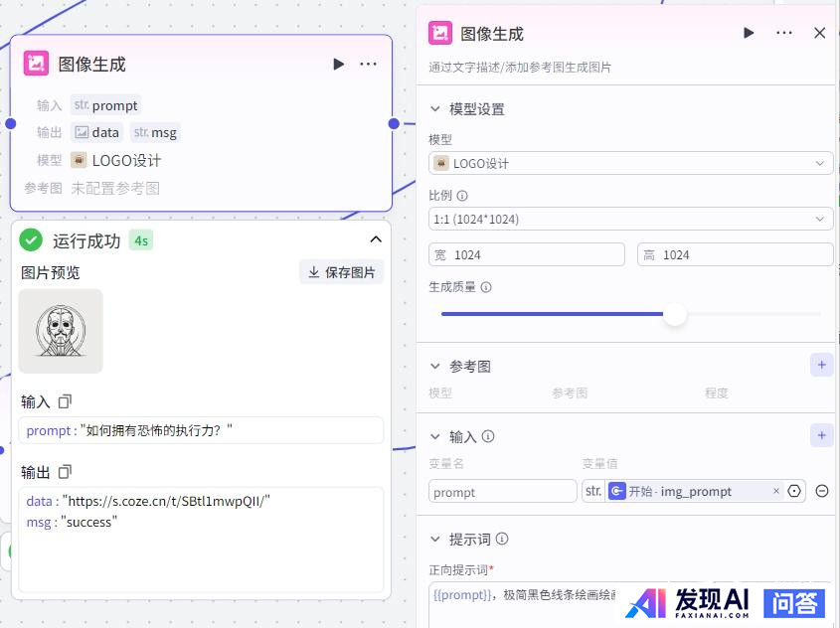Clear the 开始 · img_prompt variable tag
The width and height of the screenshot is (840, 628).
(776, 491)
